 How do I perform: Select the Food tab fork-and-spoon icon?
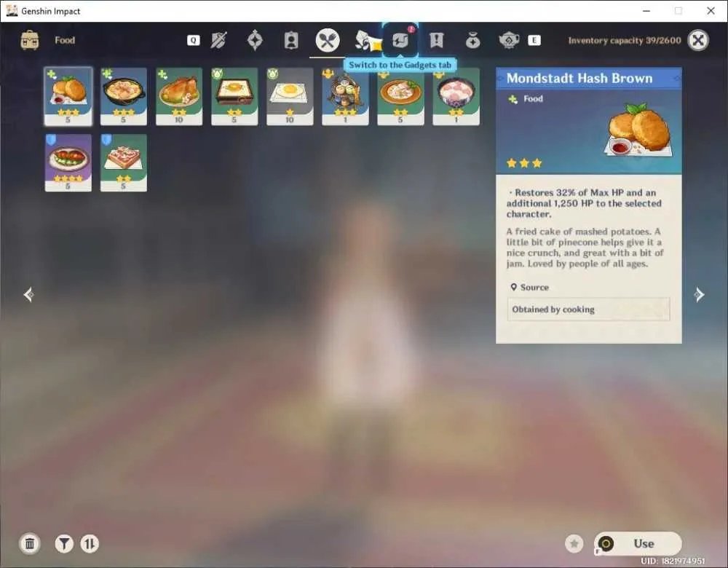click(x=328, y=40)
